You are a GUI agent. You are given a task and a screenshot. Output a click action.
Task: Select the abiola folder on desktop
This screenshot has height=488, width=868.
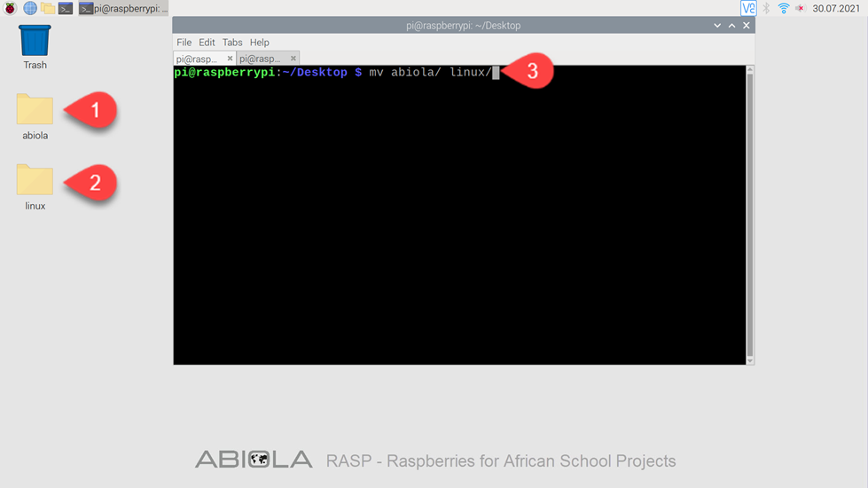click(x=35, y=117)
